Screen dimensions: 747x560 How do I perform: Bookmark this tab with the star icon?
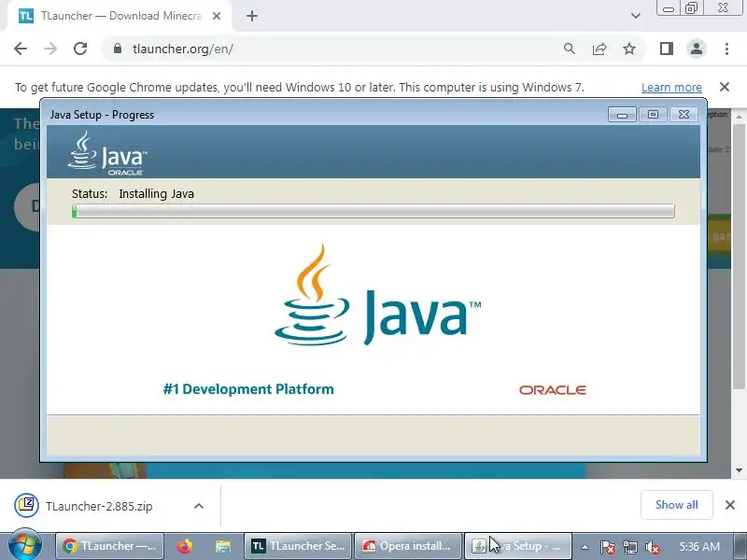tap(629, 49)
